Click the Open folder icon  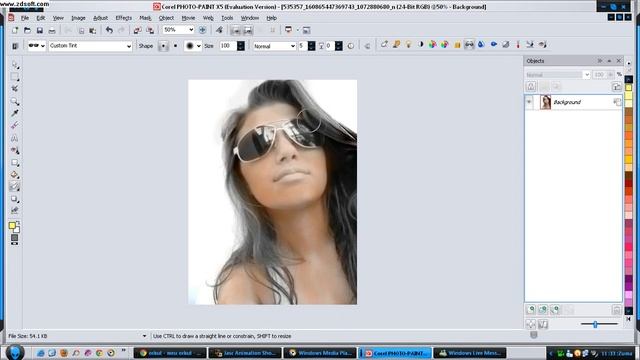[27, 30]
